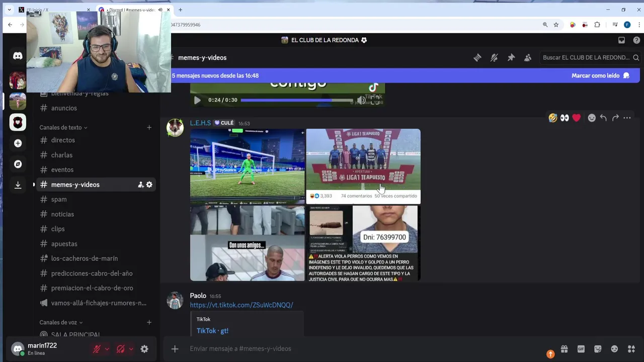Screen dimensions: 644x362
Task: Click L.E.H.S username in message
Action: pos(200,123)
